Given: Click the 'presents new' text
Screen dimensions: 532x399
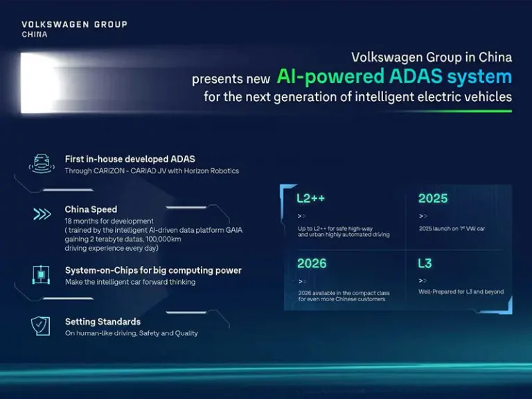Looking at the screenshot, I should pyautogui.click(x=231, y=79).
